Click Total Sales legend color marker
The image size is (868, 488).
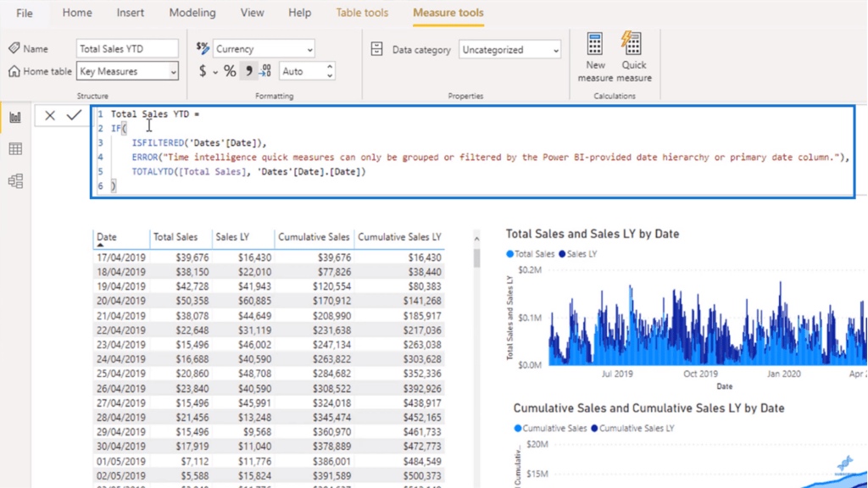(509, 254)
